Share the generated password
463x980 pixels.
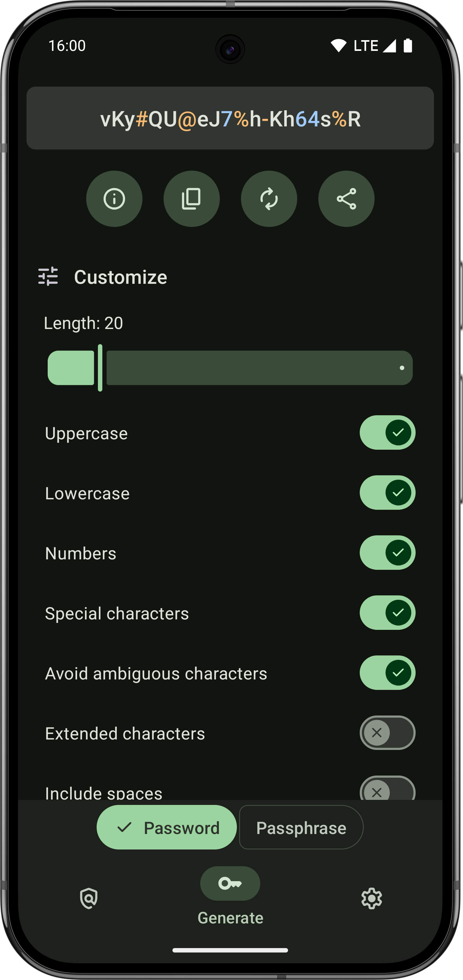point(346,198)
